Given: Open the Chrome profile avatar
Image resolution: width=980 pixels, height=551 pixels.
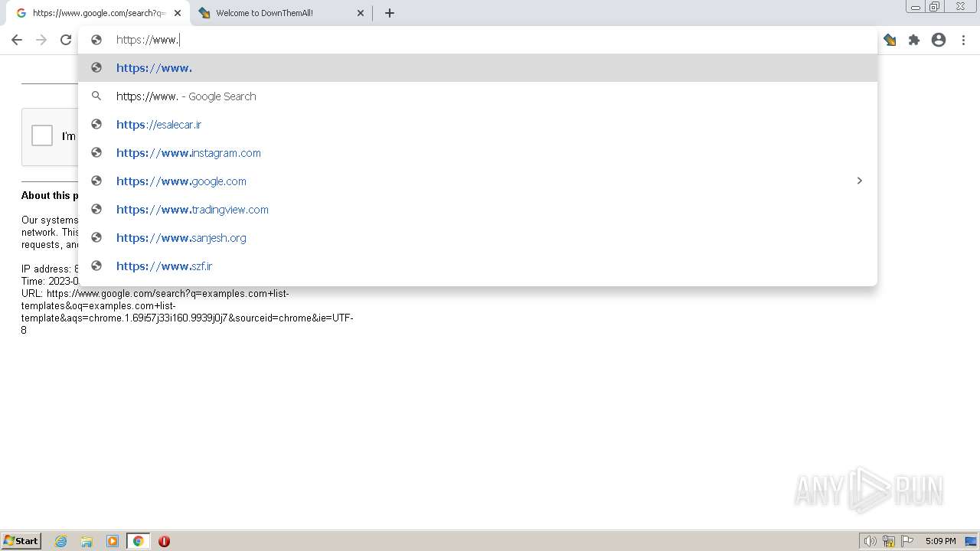Looking at the screenshot, I should coord(939,40).
